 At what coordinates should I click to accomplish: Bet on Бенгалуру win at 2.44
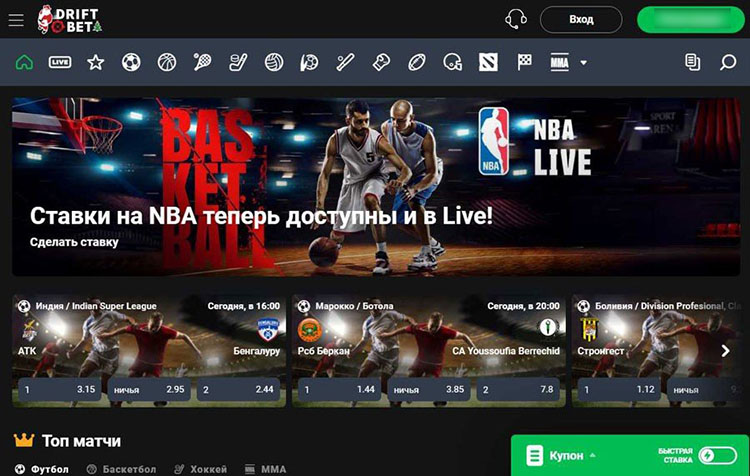[x=238, y=389]
